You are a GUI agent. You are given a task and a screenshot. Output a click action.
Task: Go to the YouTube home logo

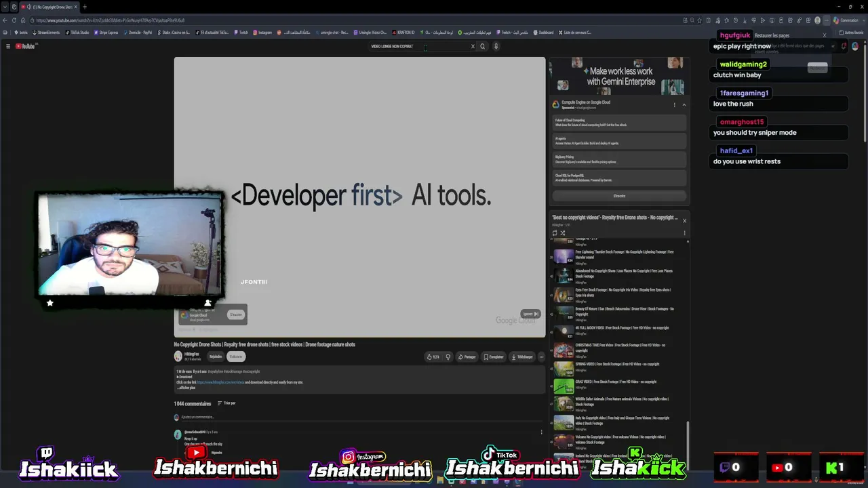26,46
